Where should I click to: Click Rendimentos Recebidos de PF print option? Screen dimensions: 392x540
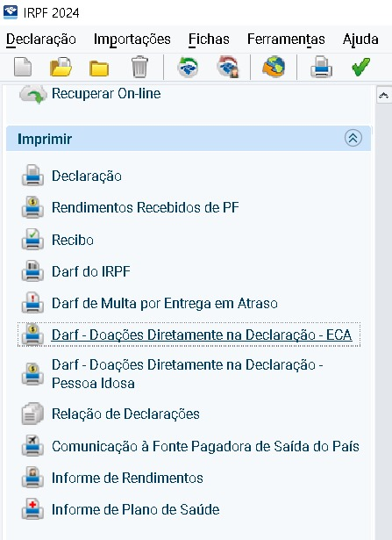coord(145,208)
